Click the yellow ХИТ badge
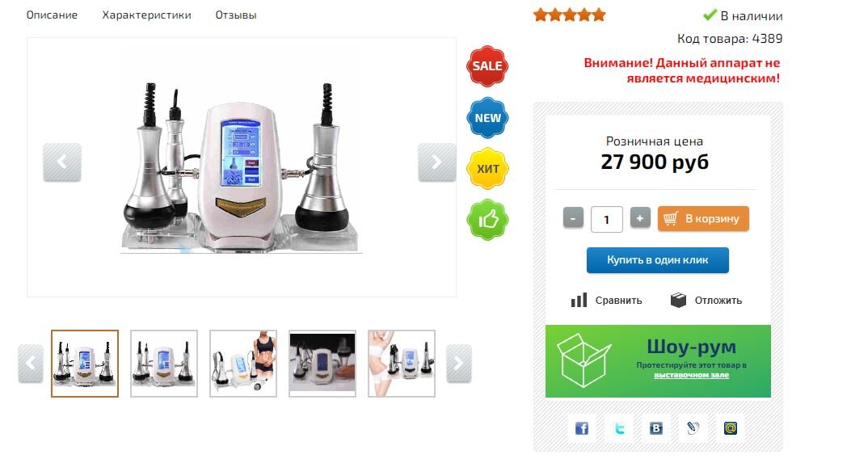Image resolution: width=868 pixels, height=459 pixels. tap(487, 169)
